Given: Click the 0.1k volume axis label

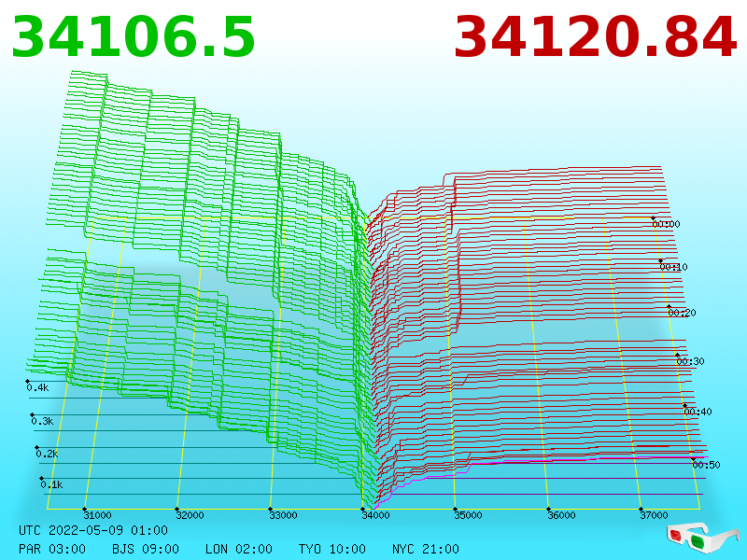Looking at the screenshot, I should [51, 484].
